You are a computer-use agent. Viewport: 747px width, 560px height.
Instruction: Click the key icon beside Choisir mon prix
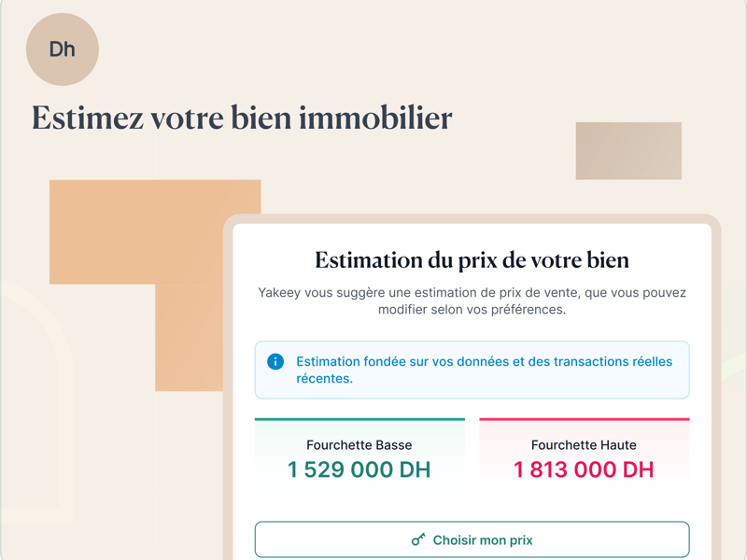point(418,539)
